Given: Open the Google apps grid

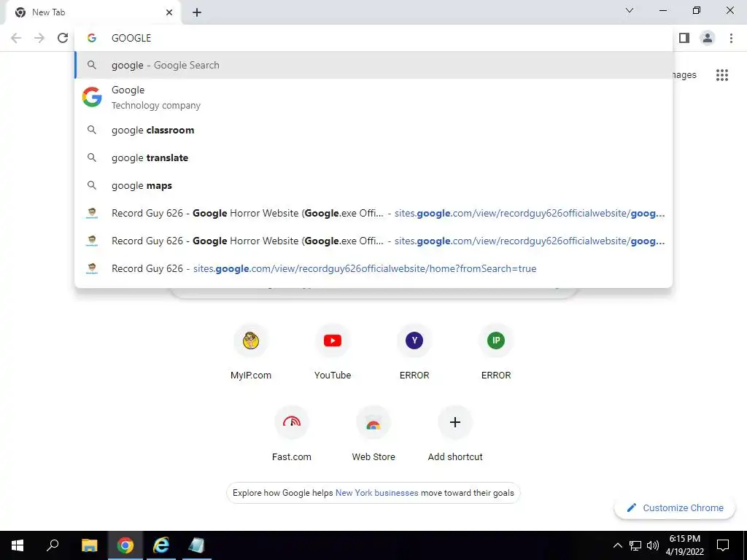Looking at the screenshot, I should point(722,75).
